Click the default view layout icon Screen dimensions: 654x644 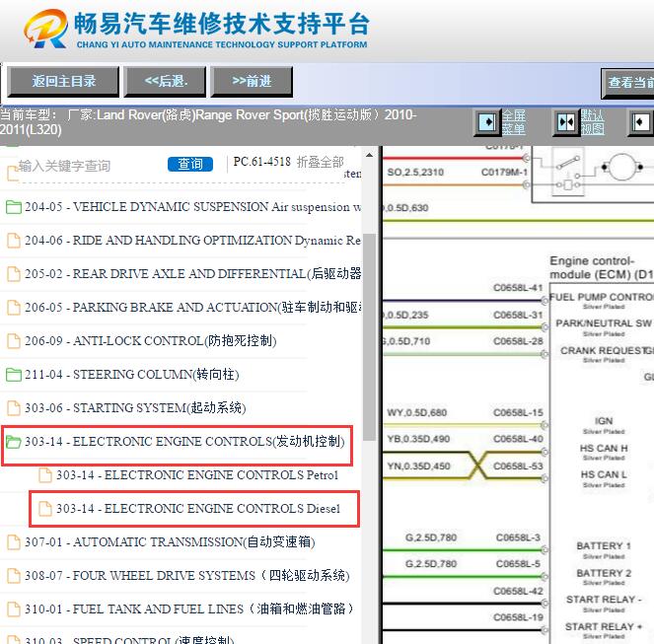tap(566, 122)
